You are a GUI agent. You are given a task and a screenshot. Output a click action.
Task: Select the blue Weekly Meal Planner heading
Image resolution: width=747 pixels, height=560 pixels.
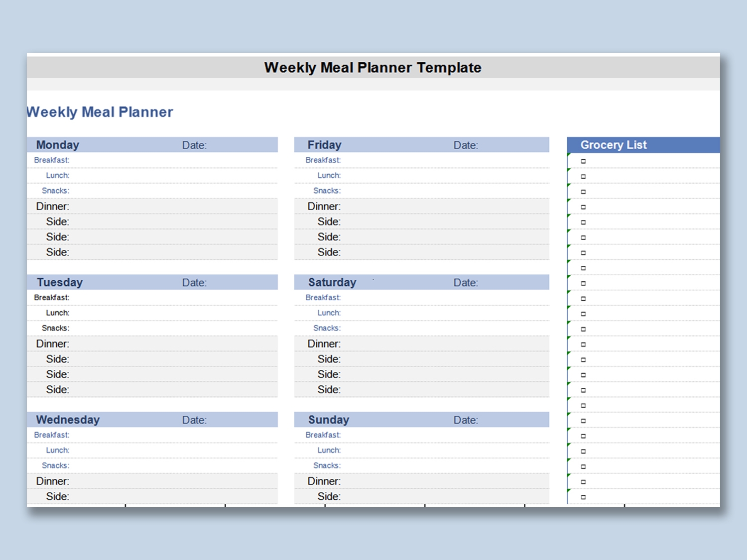coord(100,112)
